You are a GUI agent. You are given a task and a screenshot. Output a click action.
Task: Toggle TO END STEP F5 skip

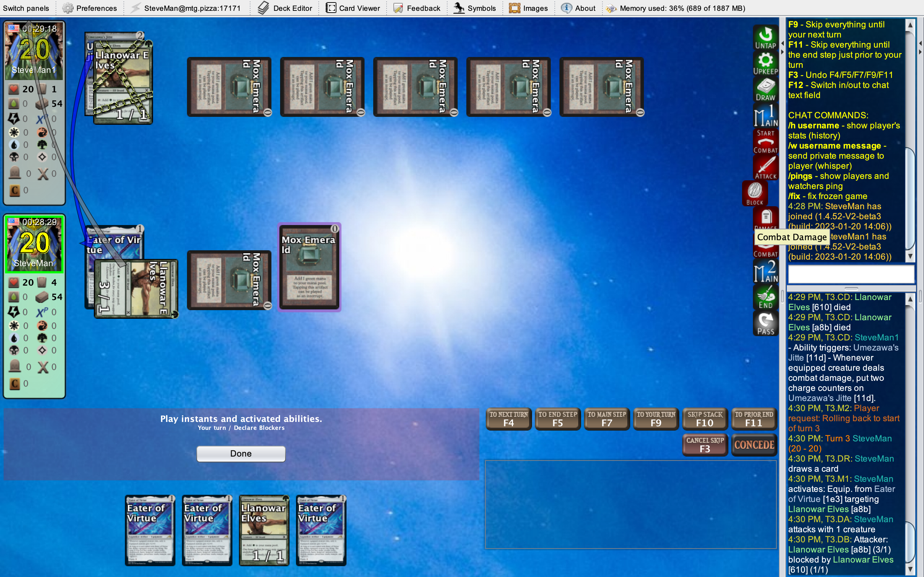coord(557,419)
